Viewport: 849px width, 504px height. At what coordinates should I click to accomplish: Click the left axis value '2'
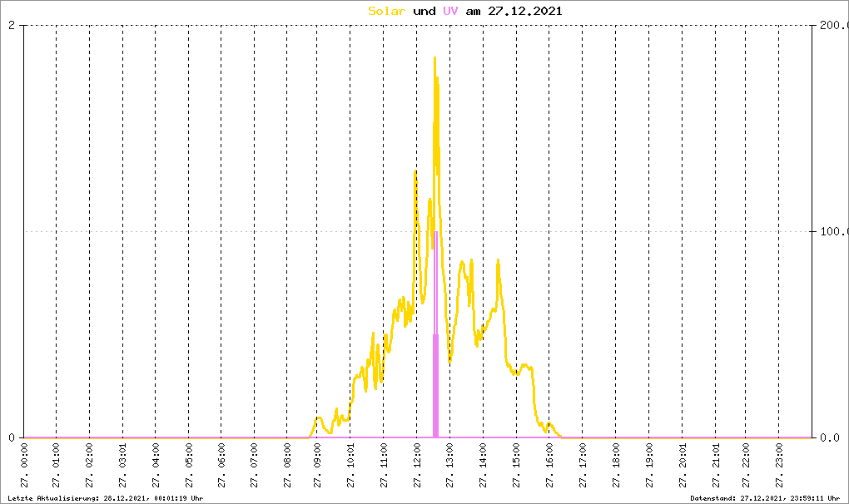(12, 26)
